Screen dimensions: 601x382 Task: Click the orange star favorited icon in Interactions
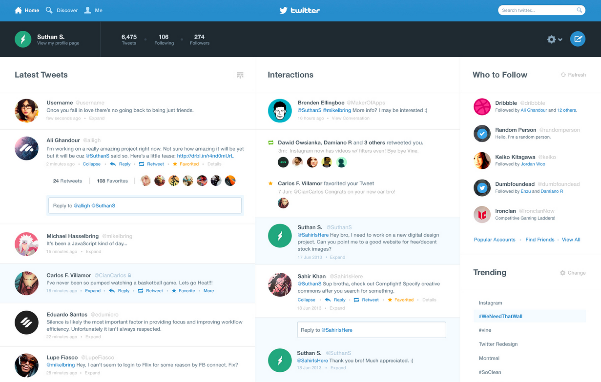pos(271,183)
